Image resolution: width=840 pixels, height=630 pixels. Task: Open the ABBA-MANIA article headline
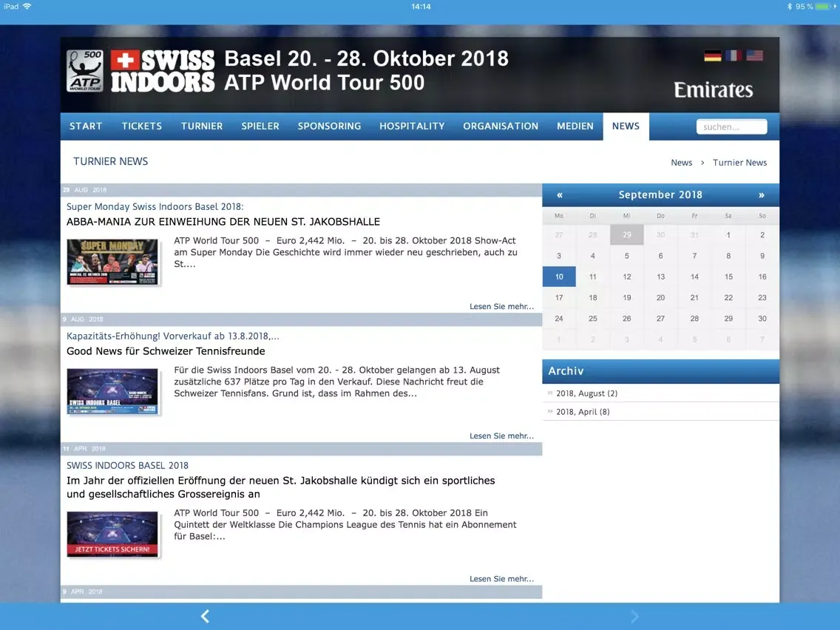(x=223, y=221)
